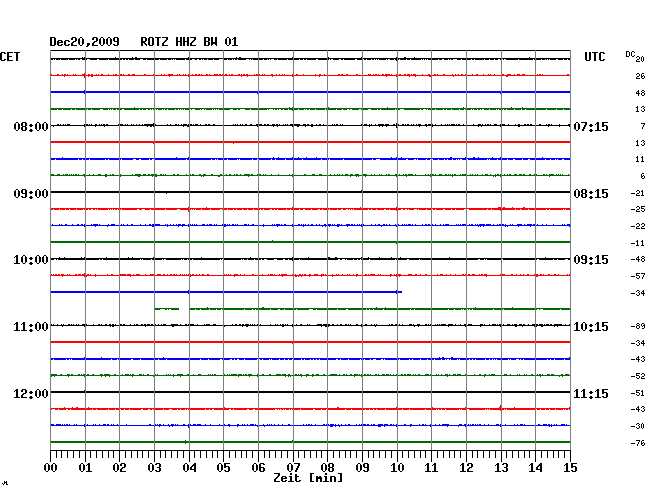Click the 08:15 UTC time label
Viewport: 650px width, 494px height.
(591, 194)
